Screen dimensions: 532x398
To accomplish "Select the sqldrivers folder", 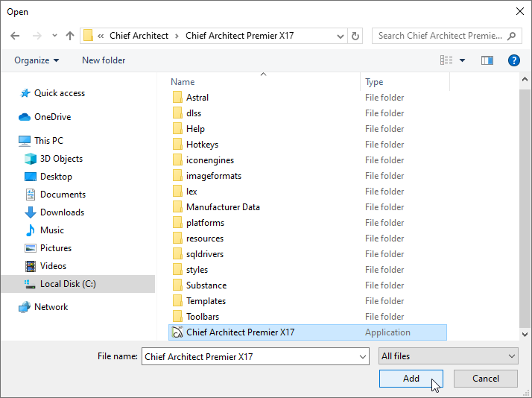I will coord(308,254).
